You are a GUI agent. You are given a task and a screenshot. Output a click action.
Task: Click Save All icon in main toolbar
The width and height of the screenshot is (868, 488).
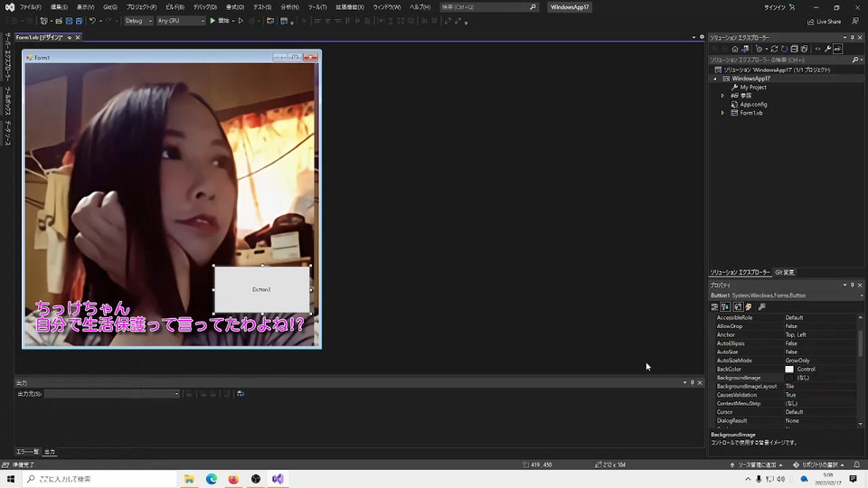tap(79, 21)
